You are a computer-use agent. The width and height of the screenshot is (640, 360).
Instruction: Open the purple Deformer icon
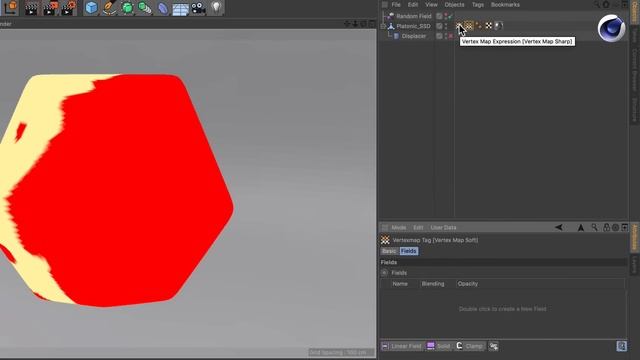162,8
